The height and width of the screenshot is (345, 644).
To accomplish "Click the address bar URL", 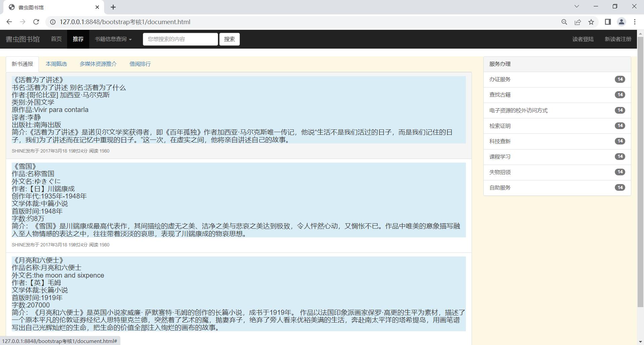I will click(x=125, y=22).
